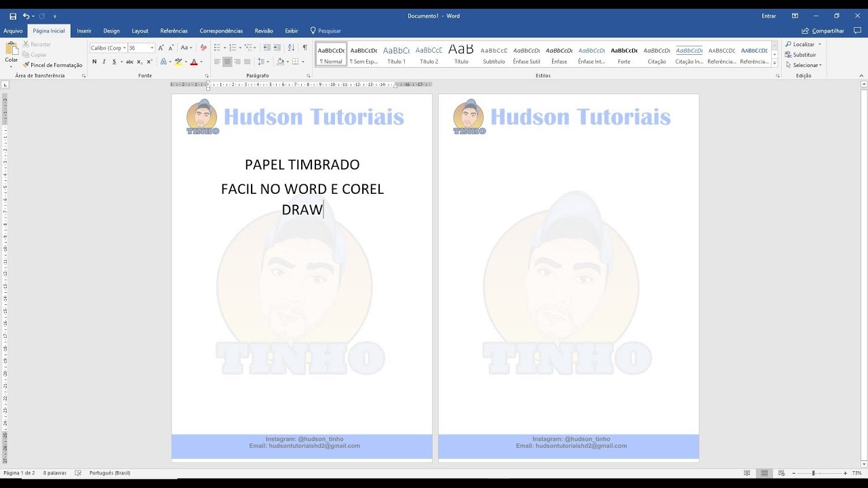Click the borders icon in Parágrafo group
The width and height of the screenshot is (868, 488).
[296, 62]
